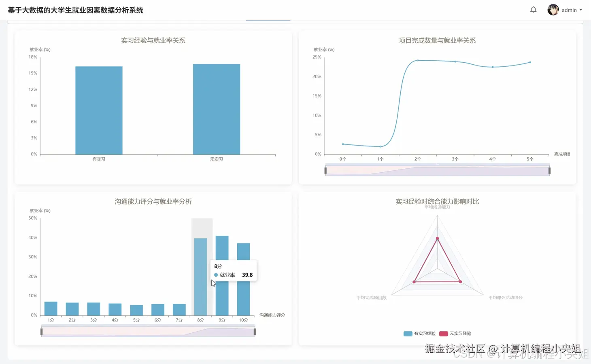Viewport: 591px width, 364px height.
Task: Click left handle of 沟通能力 zoom slider
Action: pos(41,332)
